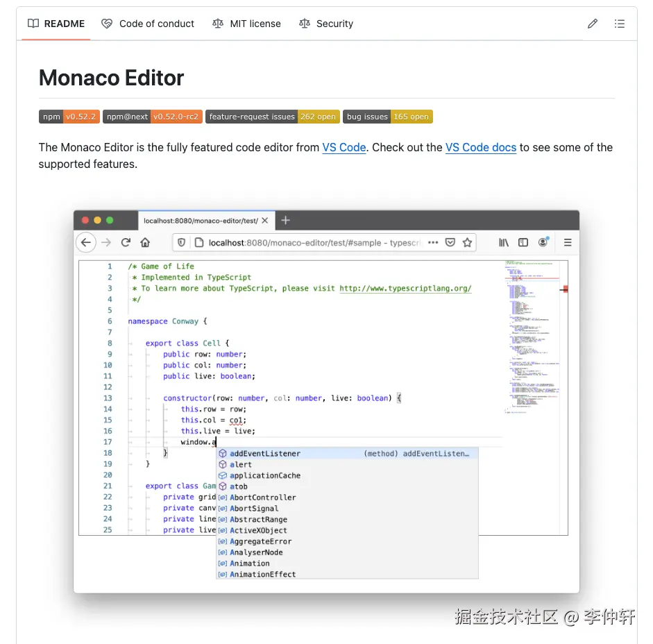Click the '(method) addEventListen…' detail text
Screen dimensions: 653x644
pos(416,454)
